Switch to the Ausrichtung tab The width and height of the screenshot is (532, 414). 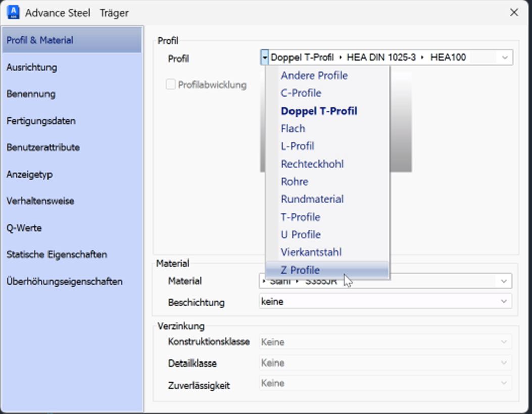click(x=72, y=67)
